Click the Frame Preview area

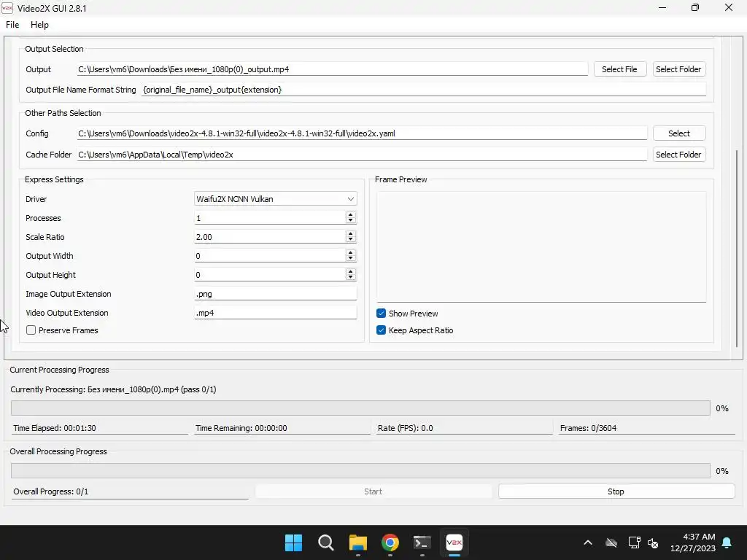541,246
